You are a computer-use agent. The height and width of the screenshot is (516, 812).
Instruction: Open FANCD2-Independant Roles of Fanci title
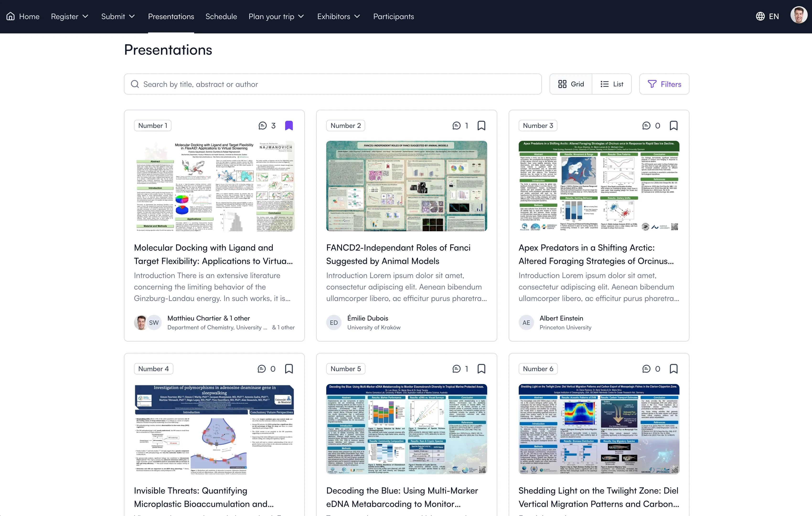coord(398,254)
